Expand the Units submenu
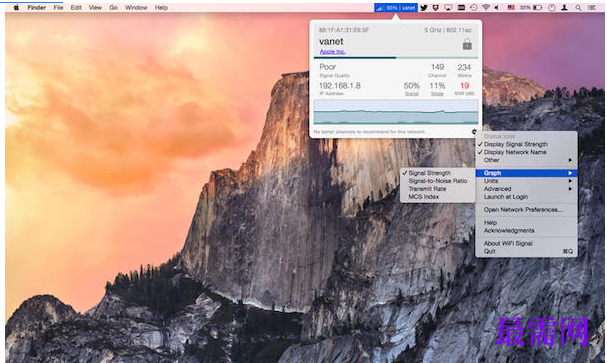 point(526,181)
